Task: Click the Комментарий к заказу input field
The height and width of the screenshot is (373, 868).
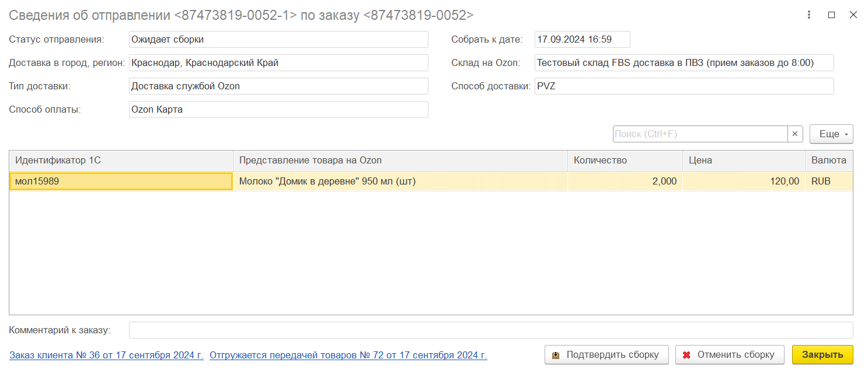Action: [x=490, y=330]
